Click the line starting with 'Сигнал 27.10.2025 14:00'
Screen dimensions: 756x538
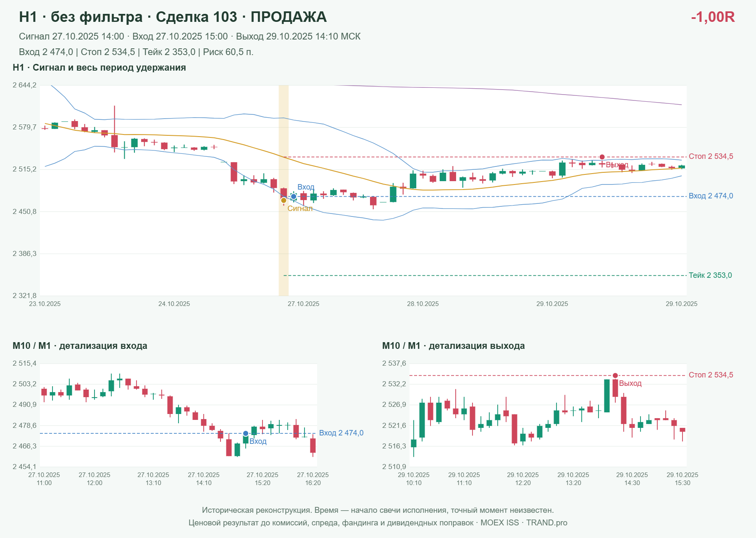pyautogui.click(x=189, y=37)
